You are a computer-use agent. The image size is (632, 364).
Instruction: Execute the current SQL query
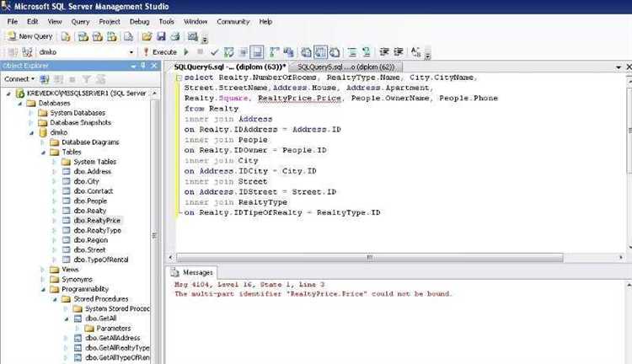click(x=160, y=51)
